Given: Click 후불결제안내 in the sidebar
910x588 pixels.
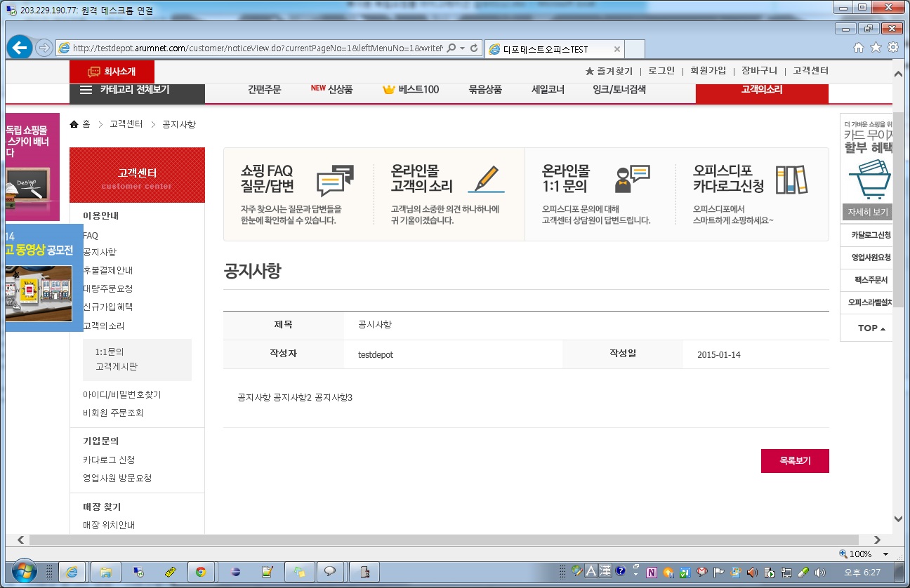Looking at the screenshot, I should coord(108,270).
